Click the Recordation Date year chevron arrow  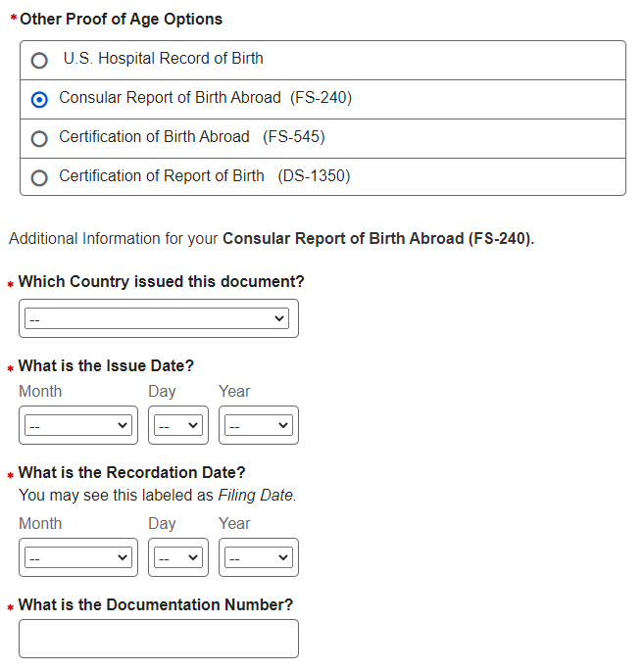click(283, 557)
